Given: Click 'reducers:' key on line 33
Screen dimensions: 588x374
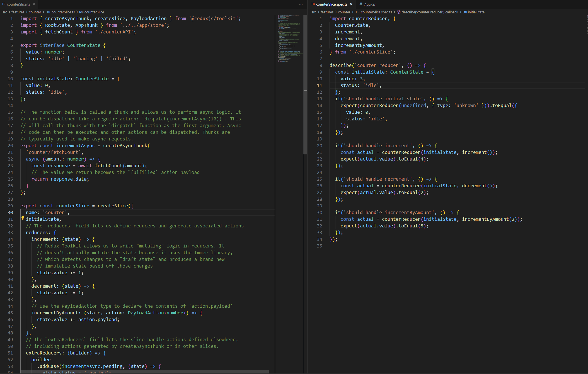Looking at the screenshot, I should tap(38, 232).
